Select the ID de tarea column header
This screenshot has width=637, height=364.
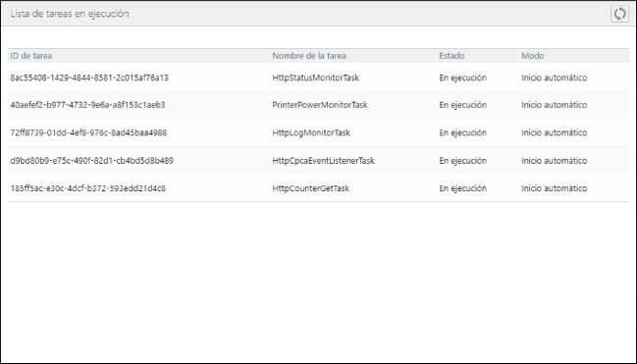[31, 56]
